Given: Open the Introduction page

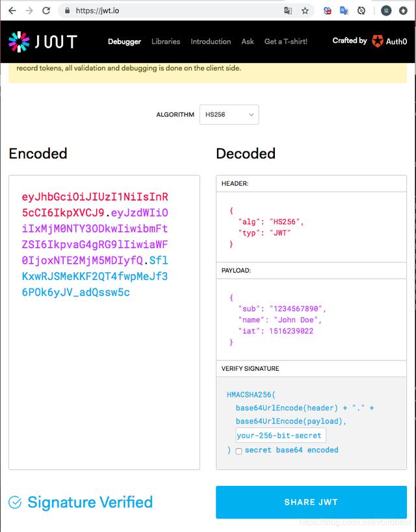Looking at the screenshot, I should (211, 42).
